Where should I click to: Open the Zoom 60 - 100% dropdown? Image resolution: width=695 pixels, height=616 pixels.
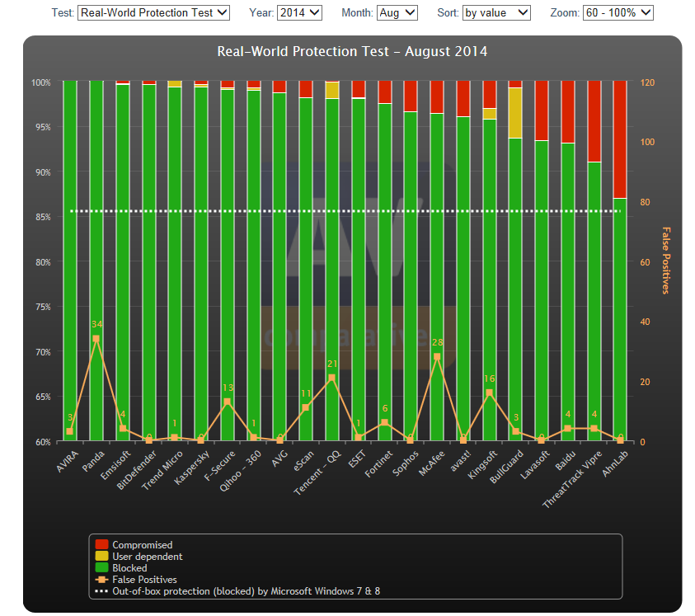tap(618, 12)
